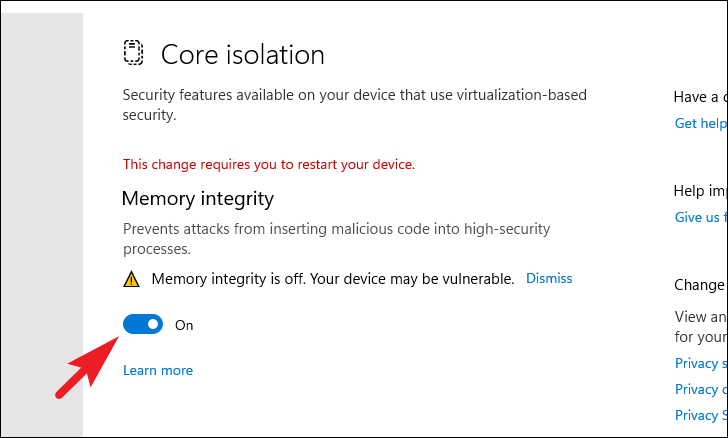Click the Give us feedback link
This screenshot has height=438, width=728.
point(700,217)
